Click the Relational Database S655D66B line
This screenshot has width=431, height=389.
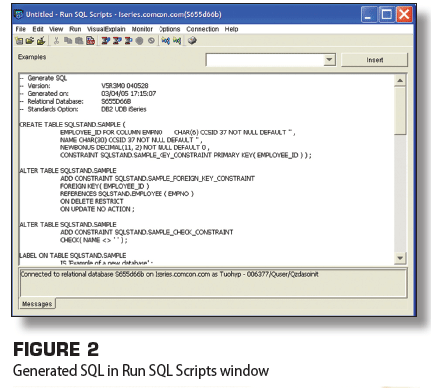click(75, 101)
